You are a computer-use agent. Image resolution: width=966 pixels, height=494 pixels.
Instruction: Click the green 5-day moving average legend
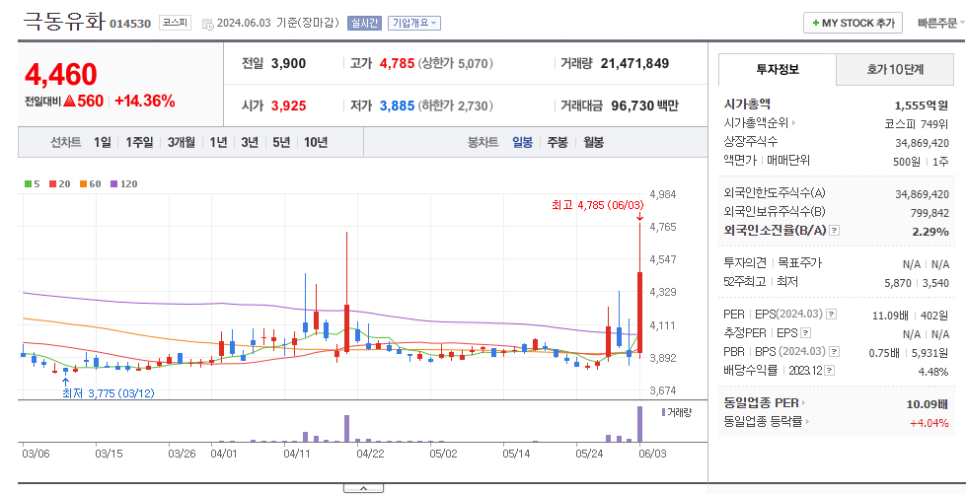pos(32,184)
